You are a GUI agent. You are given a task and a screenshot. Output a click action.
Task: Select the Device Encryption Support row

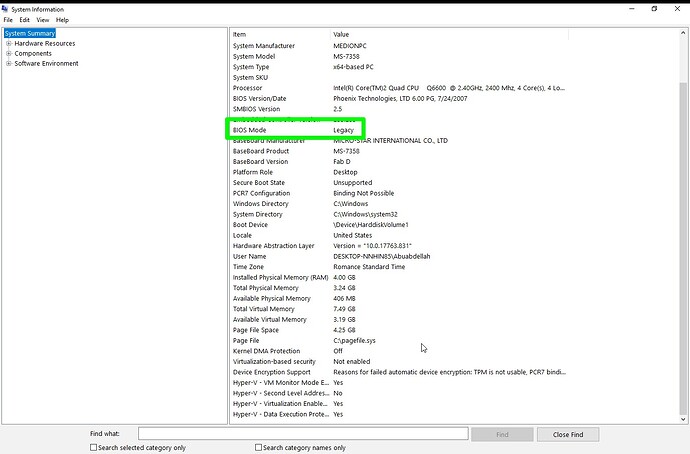point(400,372)
